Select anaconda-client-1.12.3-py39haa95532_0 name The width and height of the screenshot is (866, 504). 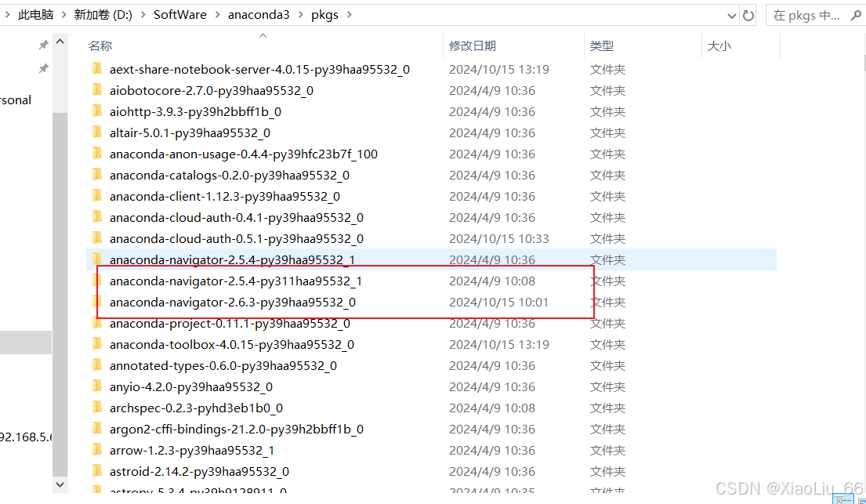click(x=225, y=197)
